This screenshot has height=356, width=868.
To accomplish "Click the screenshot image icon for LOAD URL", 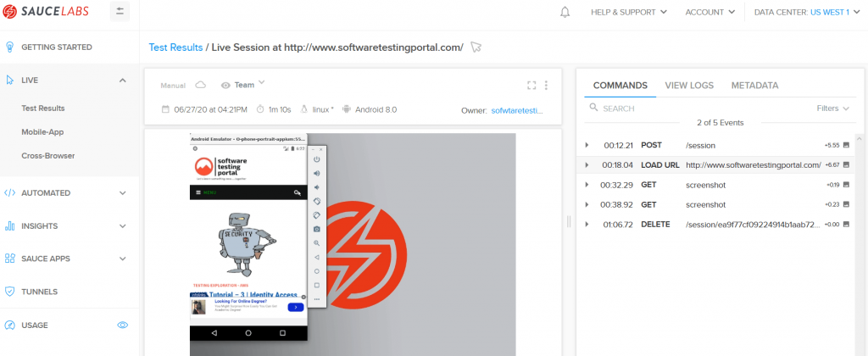I will click(845, 164).
